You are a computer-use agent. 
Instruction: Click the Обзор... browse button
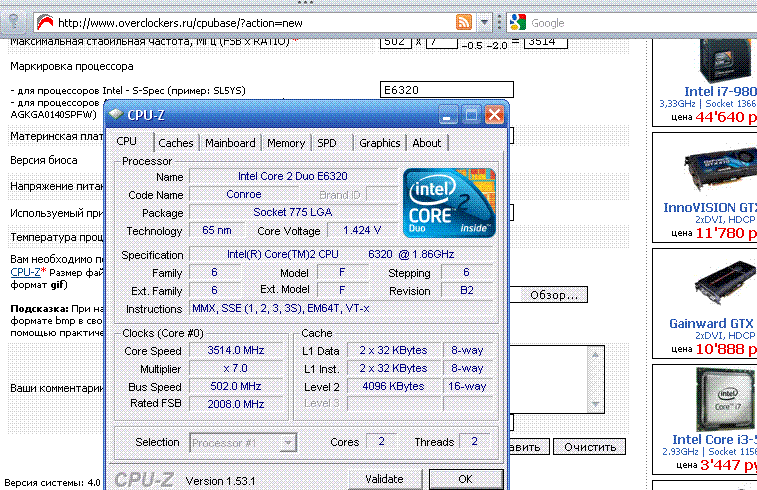coord(553,295)
